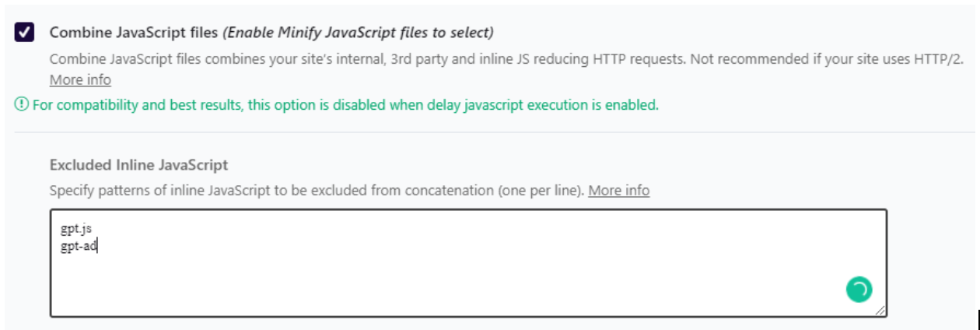
Task: Click the Specify patterns of inline JavaScript description
Action: click(x=317, y=191)
